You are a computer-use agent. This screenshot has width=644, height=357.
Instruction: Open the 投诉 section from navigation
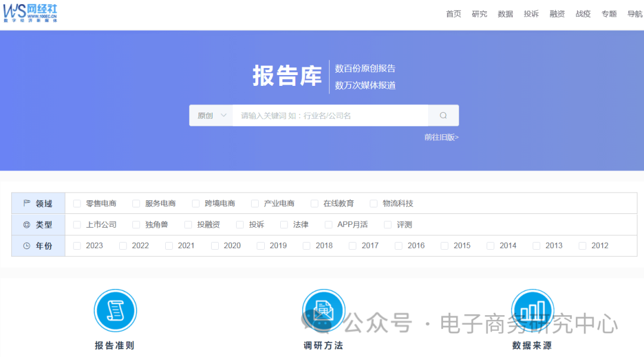tap(531, 13)
